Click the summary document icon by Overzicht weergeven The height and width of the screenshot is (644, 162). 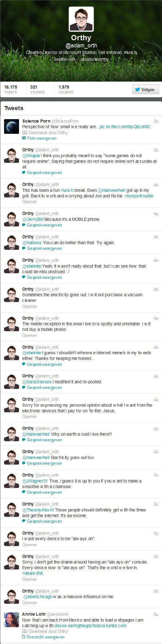click(x=24, y=637)
